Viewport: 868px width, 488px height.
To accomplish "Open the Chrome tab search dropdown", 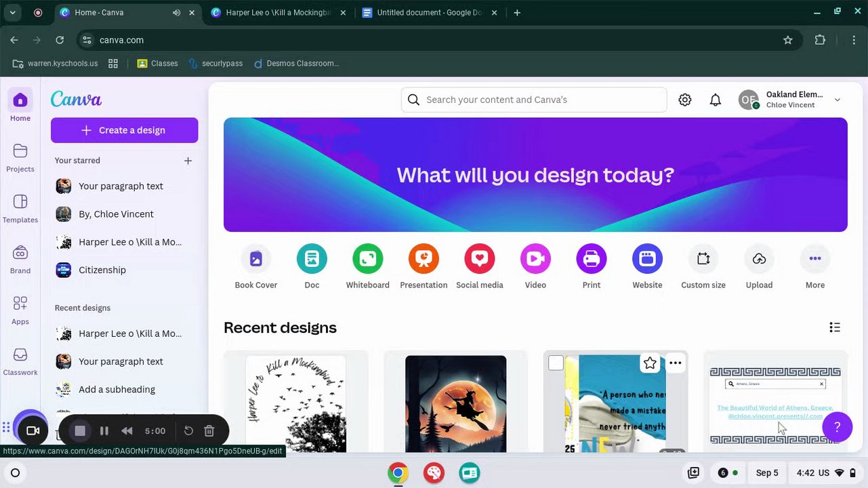I will pos(12,13).
